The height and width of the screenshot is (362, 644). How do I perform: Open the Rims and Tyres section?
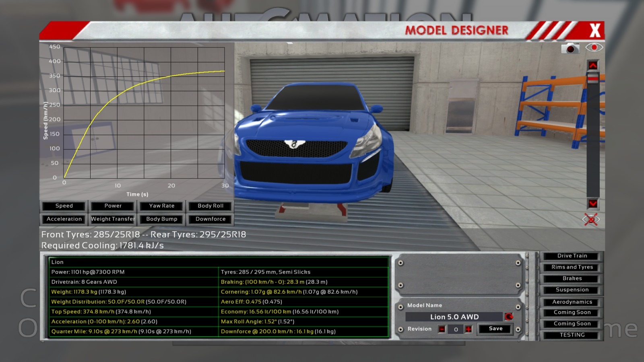click(x=572, y=267)
